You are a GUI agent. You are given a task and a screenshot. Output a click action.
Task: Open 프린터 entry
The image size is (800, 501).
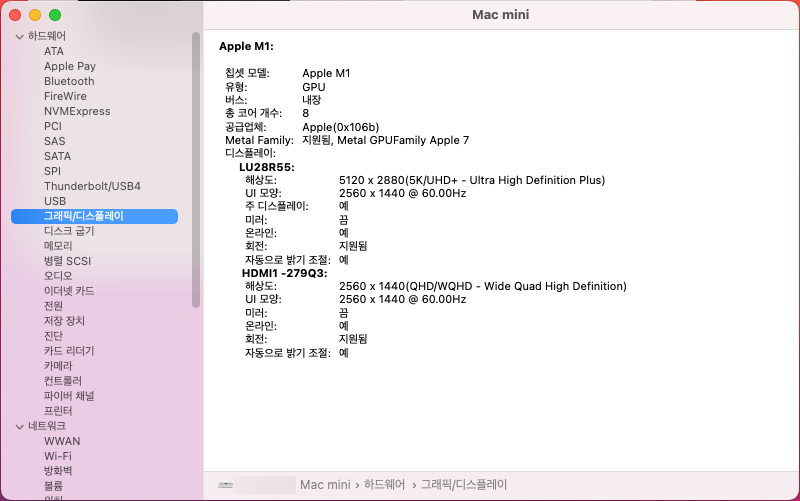pos(58,411)
